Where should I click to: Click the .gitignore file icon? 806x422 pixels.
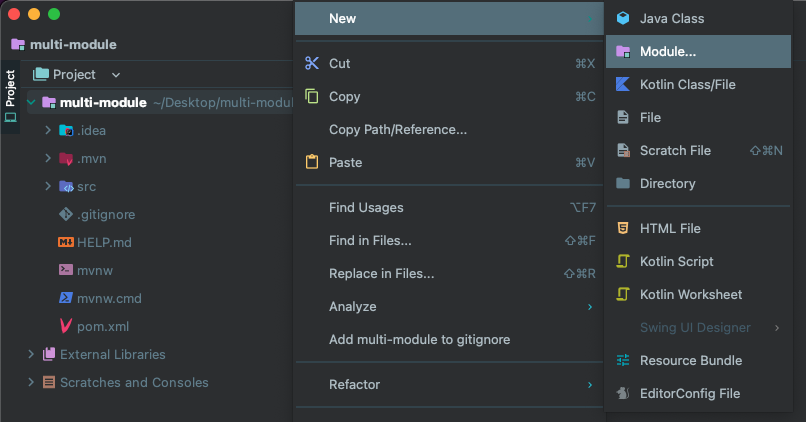66,214
